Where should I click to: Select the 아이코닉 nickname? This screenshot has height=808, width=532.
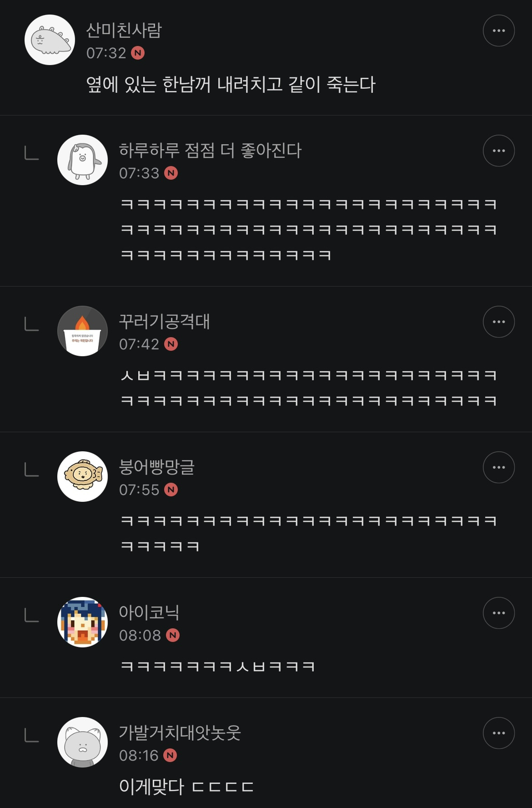[149, 612]
